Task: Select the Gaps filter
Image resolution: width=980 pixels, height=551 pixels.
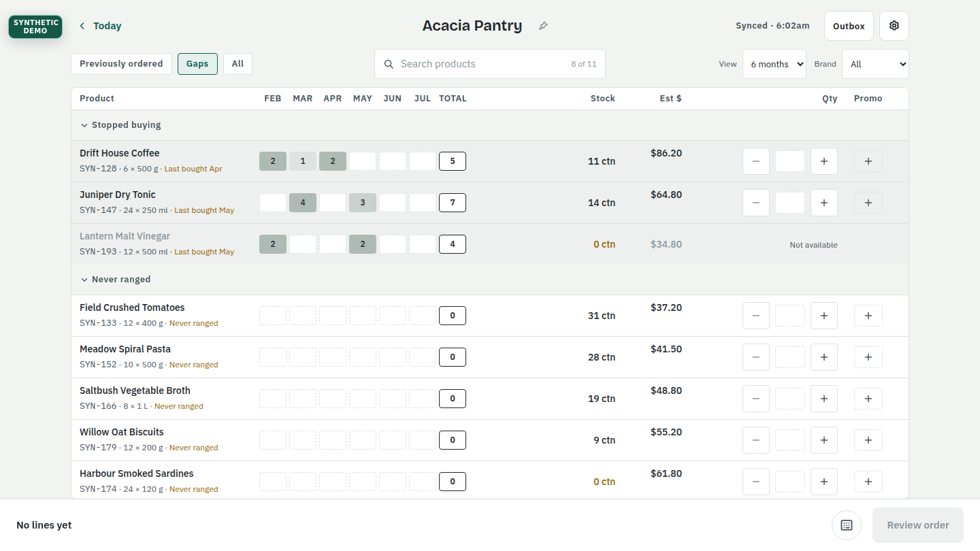Action: pyautogui.click(x=197, y=64)
